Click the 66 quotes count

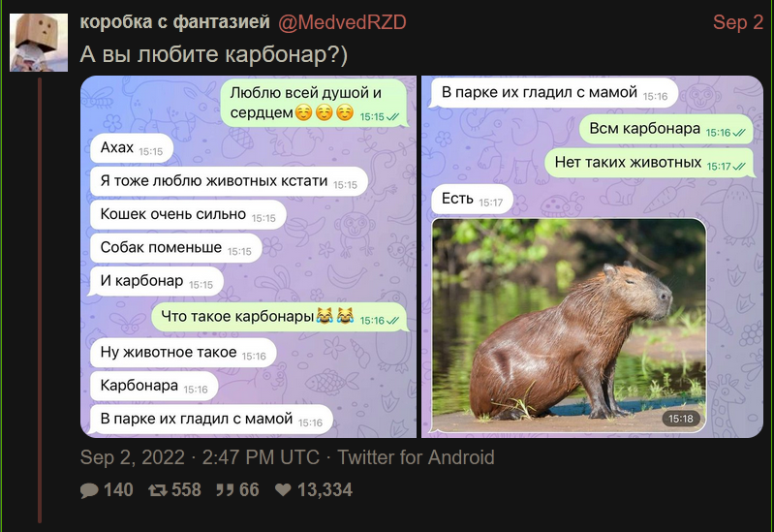point(249,490)
